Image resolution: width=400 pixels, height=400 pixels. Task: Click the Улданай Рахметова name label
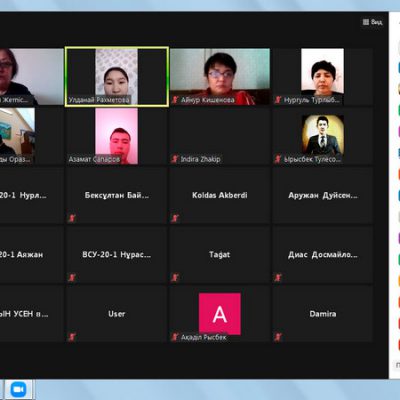[99, 100]
